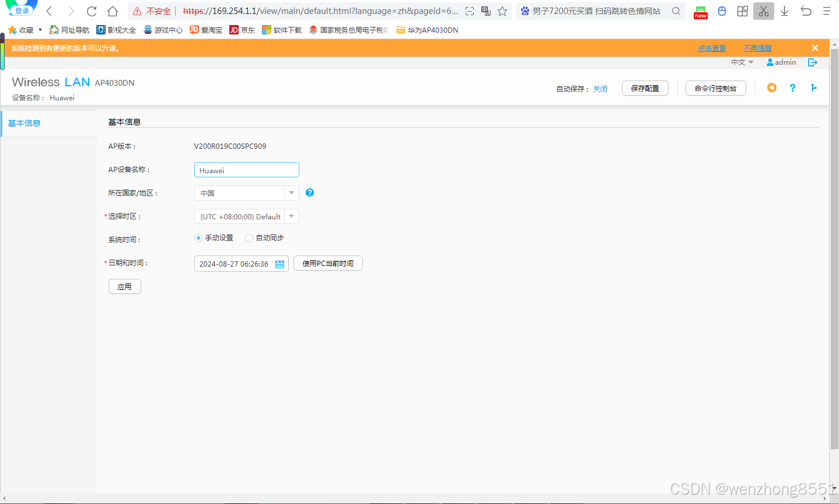The width and height of the screenshot is (839, 504).
Task: Click the 点击查看 upgrade link
Action: click(711, 48)
